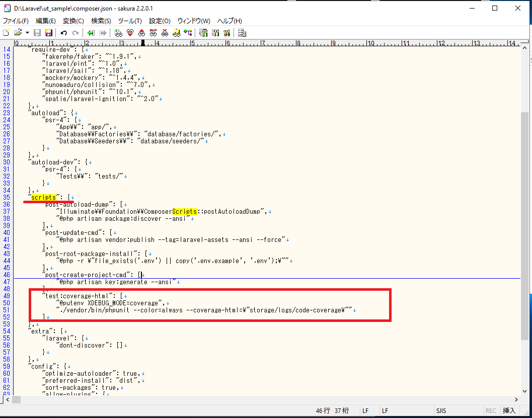Open the 変換(C) menu
The image size is (532, 418).
(73, 21)
